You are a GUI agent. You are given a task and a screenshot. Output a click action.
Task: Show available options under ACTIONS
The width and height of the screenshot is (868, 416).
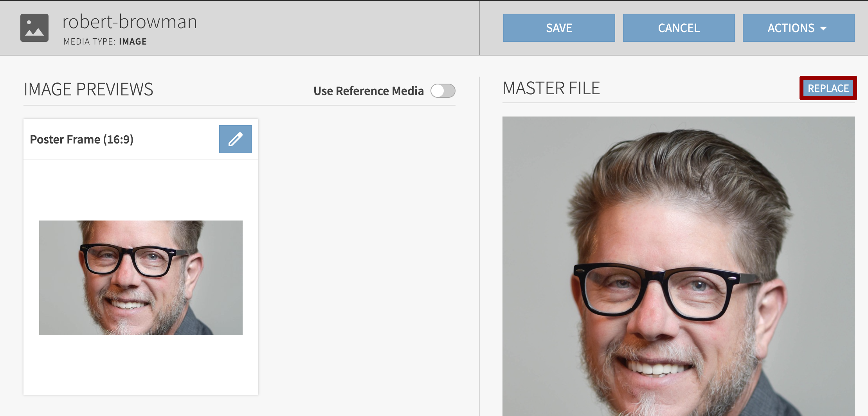pos(798,28)
